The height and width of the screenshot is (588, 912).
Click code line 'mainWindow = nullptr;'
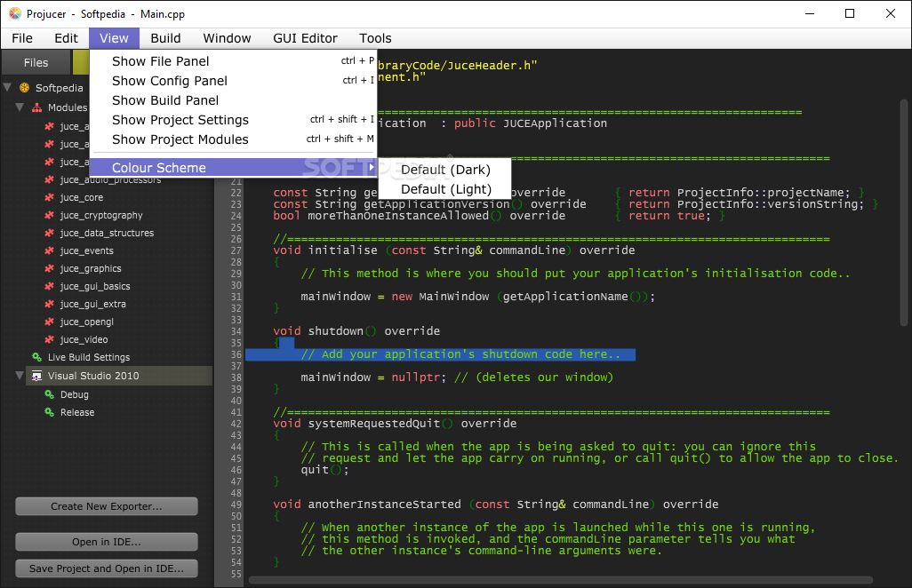[x=457, y=377]
